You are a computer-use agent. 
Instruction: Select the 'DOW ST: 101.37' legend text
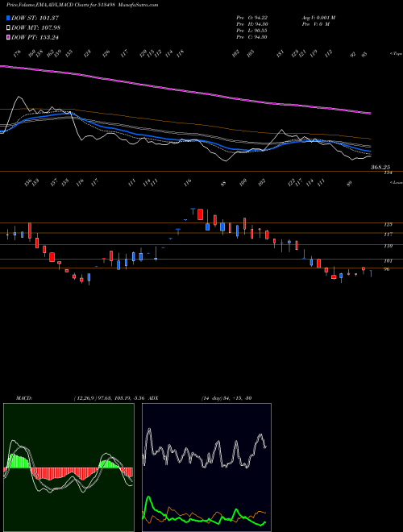(35, 18)
